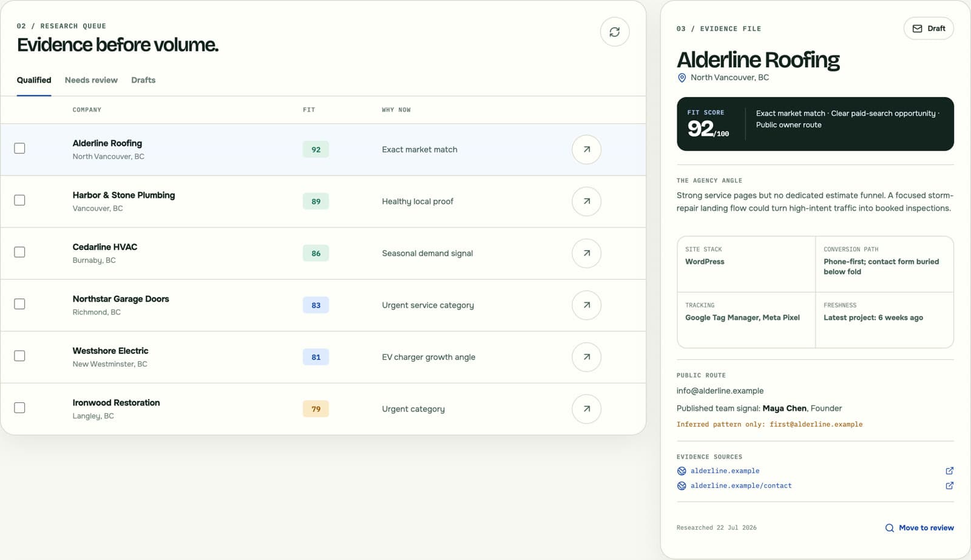Open Cedarline HVAC arrow button
Screen dimensions: 971x560
tap(586, 253)
